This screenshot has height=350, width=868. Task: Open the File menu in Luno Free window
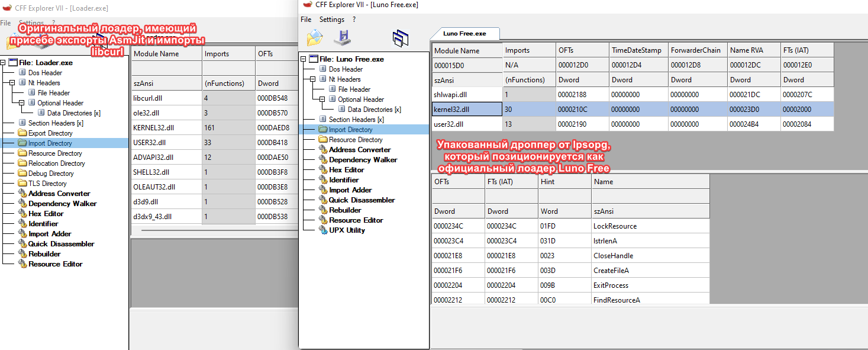point(306,20)
